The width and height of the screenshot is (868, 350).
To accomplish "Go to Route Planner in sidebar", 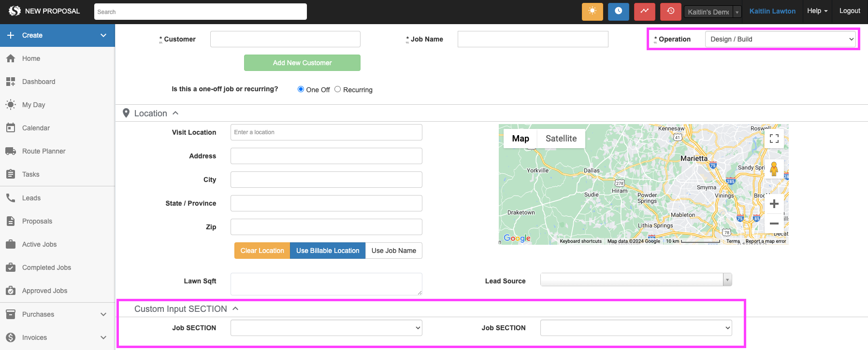I will (43, 151).
